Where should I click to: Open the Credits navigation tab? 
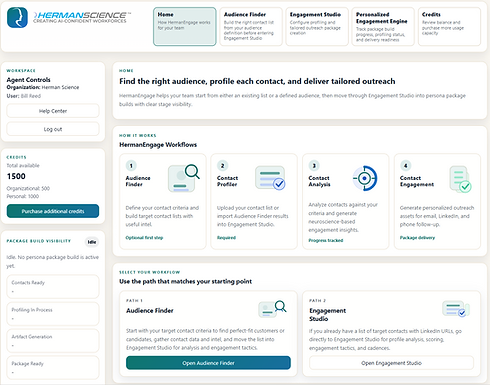point(449,26)
